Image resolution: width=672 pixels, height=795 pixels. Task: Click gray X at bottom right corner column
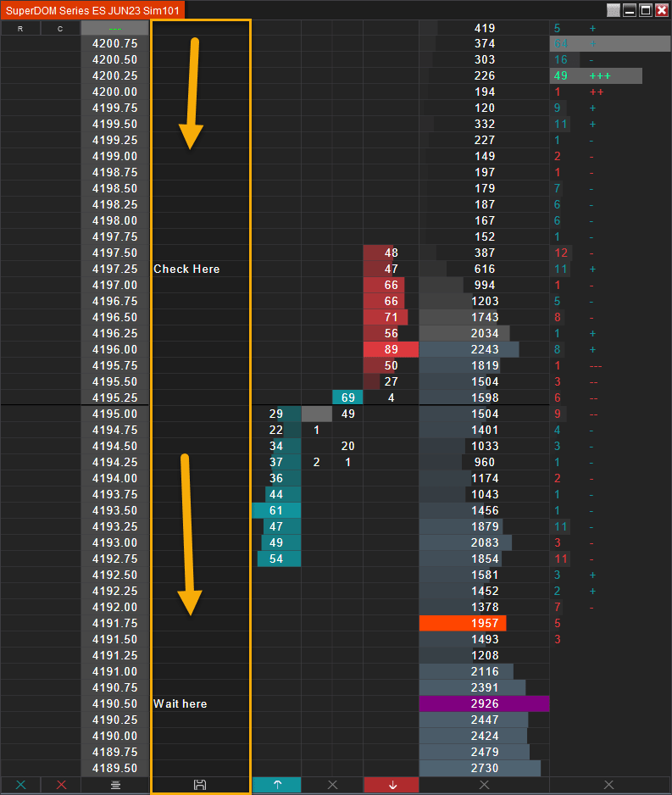coord(609,785)
